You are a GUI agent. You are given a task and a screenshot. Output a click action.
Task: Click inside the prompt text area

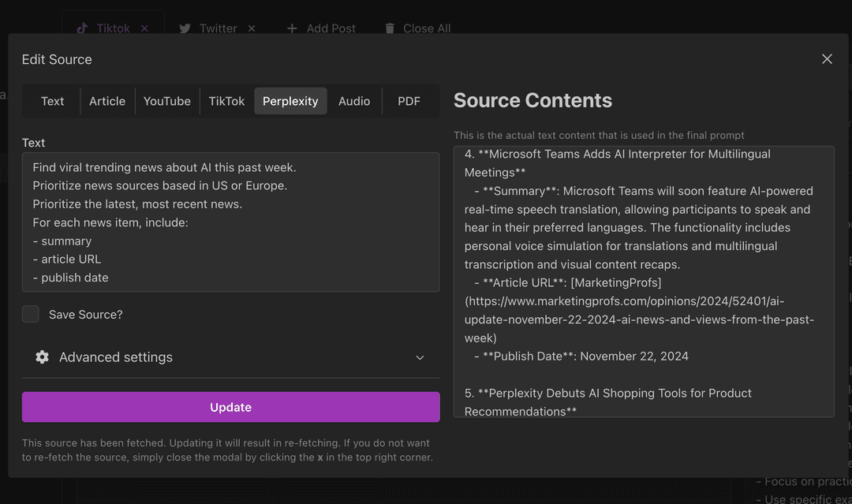[230, 221]
